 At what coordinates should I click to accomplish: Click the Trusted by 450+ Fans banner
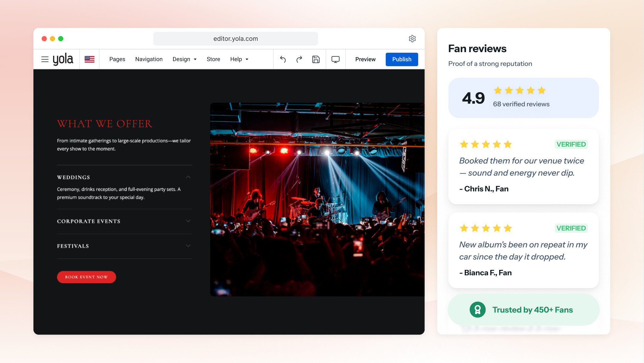524,310
